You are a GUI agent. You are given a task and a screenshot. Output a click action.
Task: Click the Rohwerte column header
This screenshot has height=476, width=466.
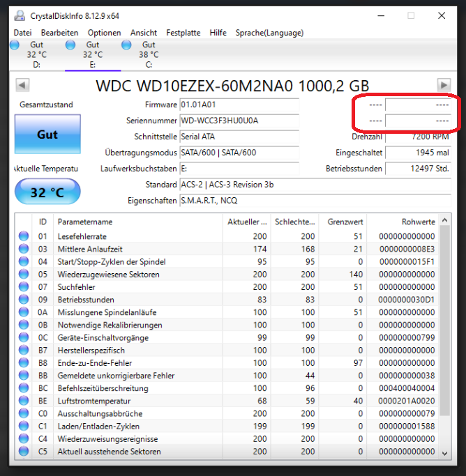403,222
